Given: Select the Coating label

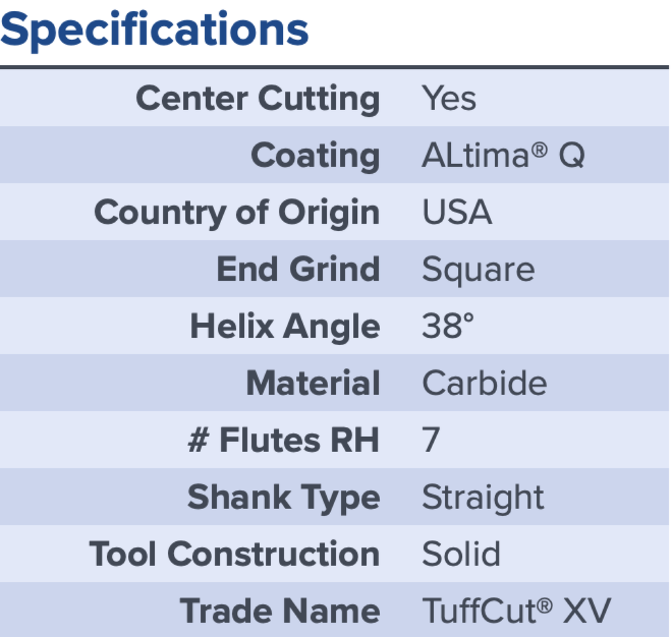Looking at the screenshot, I should [x=315, y=156].
